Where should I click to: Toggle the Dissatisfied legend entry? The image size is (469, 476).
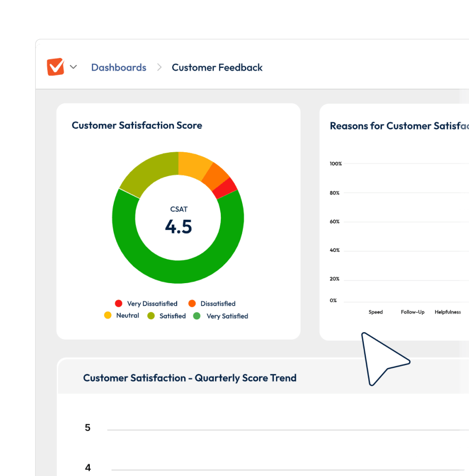pos(212,303)
